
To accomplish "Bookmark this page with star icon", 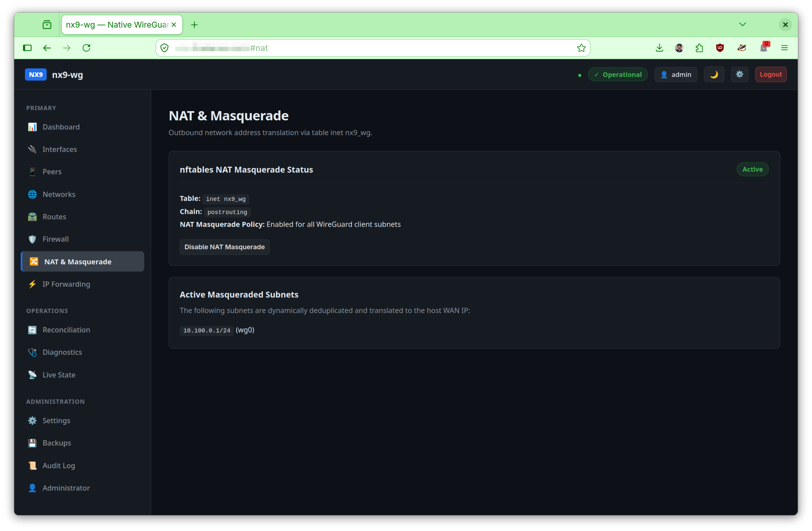I will (x=581, y=48).
